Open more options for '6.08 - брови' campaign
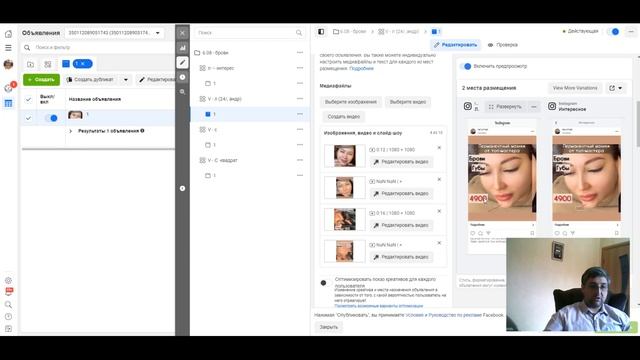This screenshot has width=640, height=360. tap(300, 53)
